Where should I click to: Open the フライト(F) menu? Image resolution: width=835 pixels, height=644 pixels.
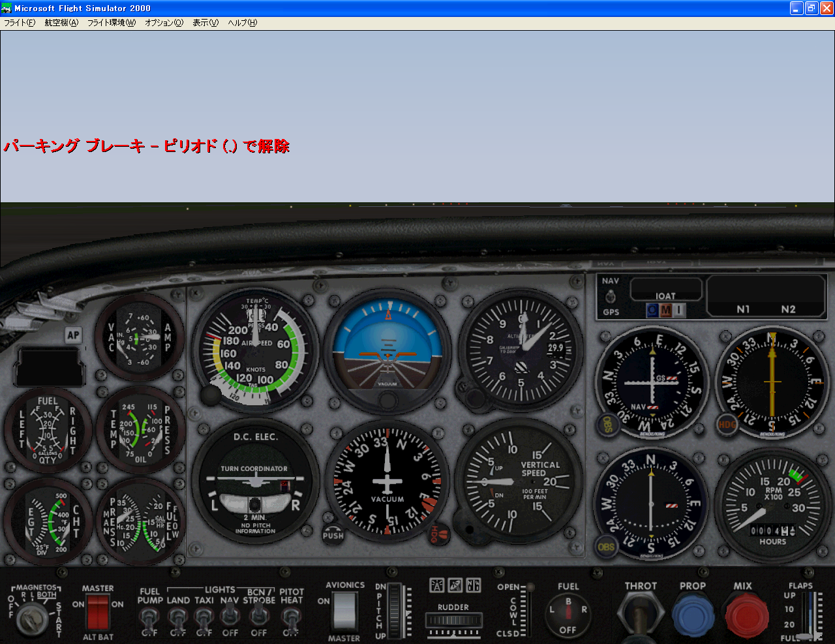coord(20,23)
